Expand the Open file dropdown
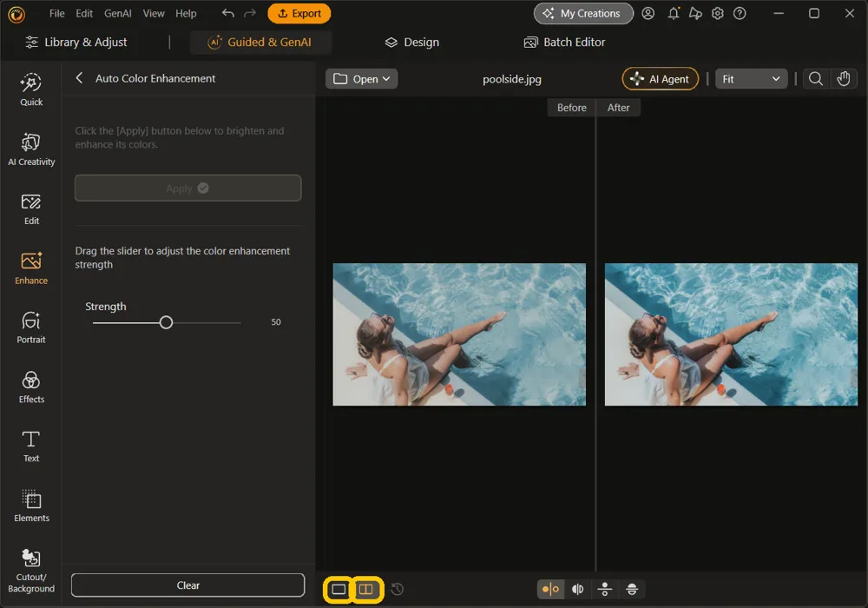This screenshot has height=608, width=868. tap(361, 79)
